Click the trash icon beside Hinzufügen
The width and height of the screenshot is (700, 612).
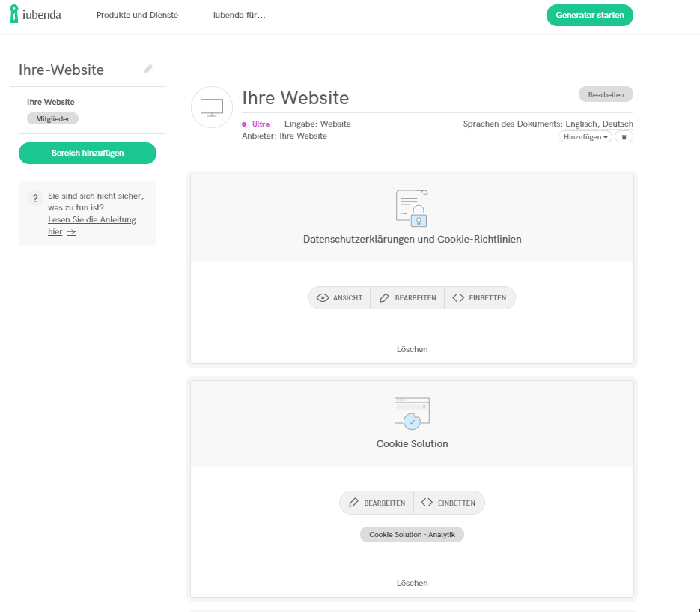624,137
